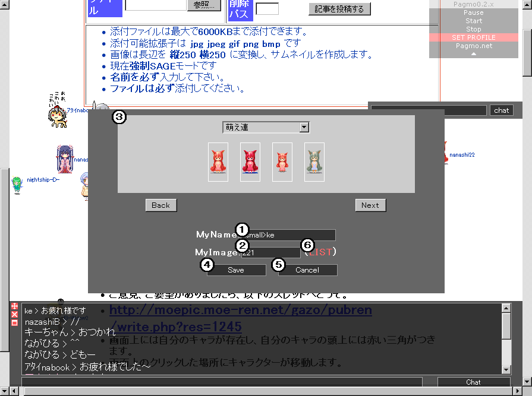Click chat line 'nazashiB > //'

point(52,321)
